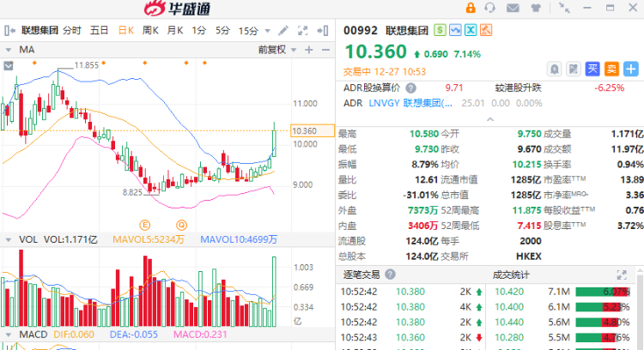Click the first orange diamond event marker

(34, 63)
